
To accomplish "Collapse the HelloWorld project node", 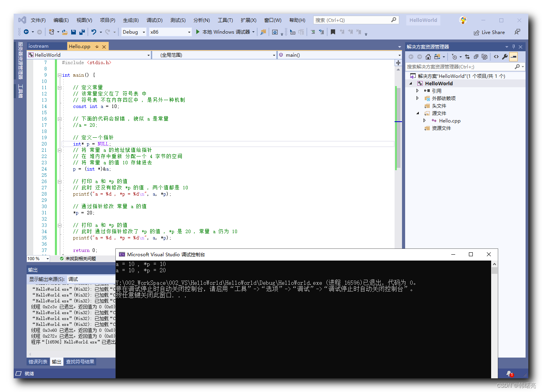I will pyautogui.click(x=411, y=83).
